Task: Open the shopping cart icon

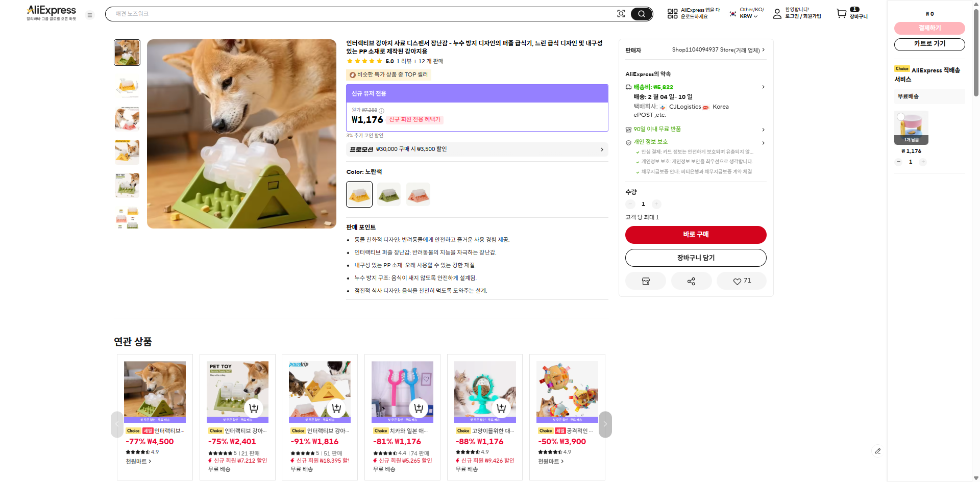Action: point(840,14)
